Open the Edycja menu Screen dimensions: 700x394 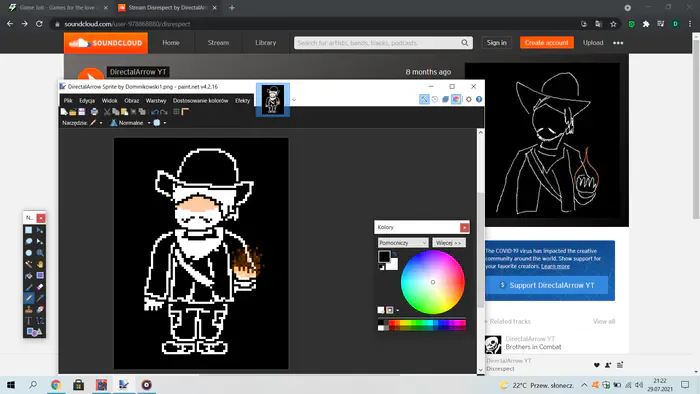click(x=87, y=100)
